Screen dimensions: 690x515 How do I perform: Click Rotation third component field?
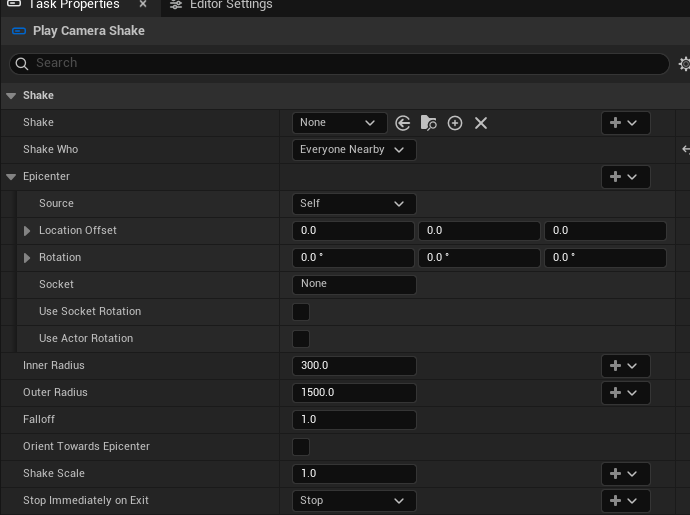click(x=605, y=258)
